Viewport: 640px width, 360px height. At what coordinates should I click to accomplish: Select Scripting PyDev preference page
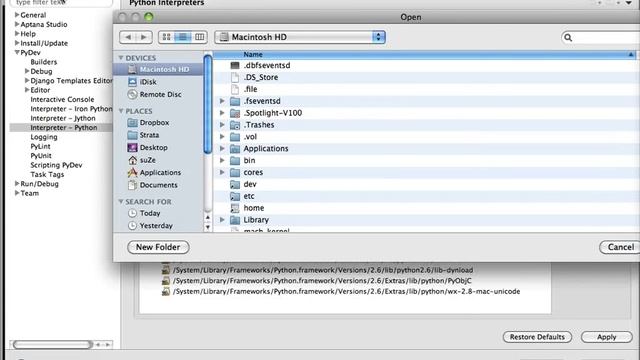pos(56,165)
